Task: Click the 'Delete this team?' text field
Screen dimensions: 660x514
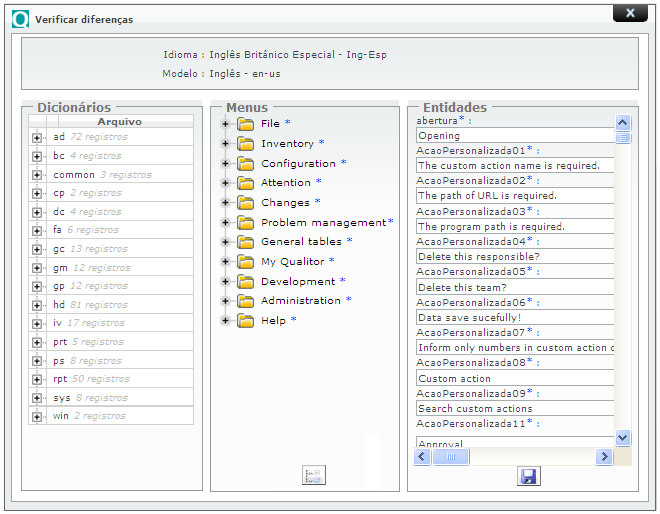Action: [514, 287]
